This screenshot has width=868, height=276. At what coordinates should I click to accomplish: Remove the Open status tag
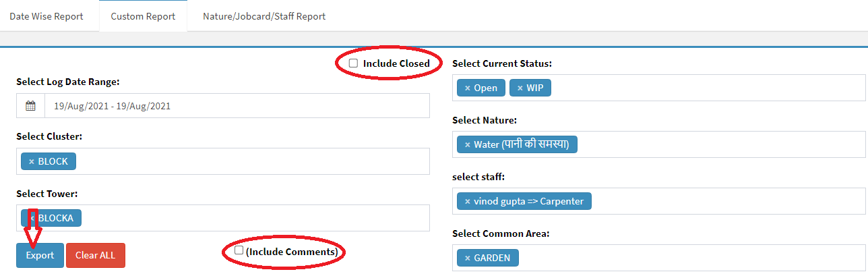click(x=468, y=88)
